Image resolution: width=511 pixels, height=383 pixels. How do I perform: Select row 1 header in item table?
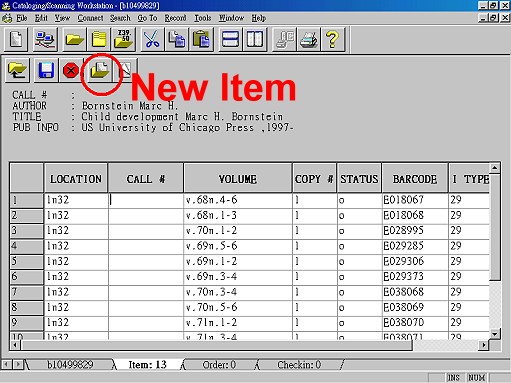pos(26,200)
